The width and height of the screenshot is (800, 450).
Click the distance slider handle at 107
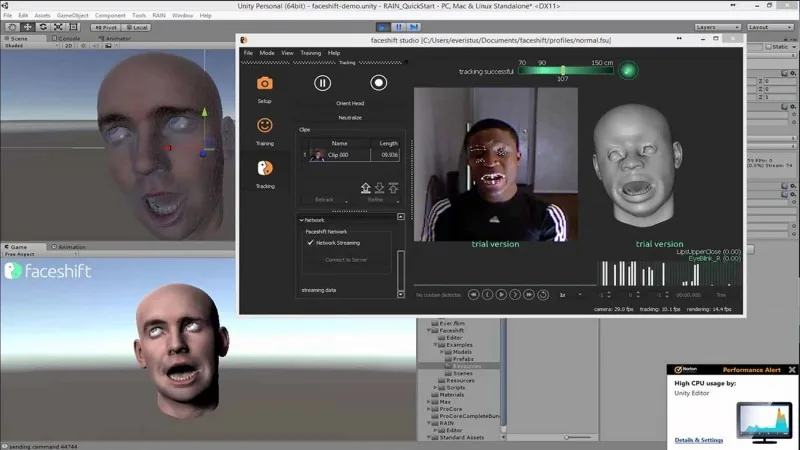(563, 70)
